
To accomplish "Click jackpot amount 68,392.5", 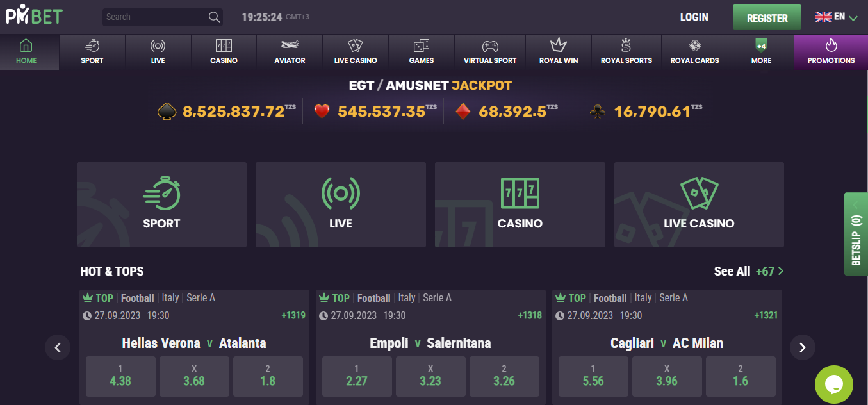I will 512,112.
